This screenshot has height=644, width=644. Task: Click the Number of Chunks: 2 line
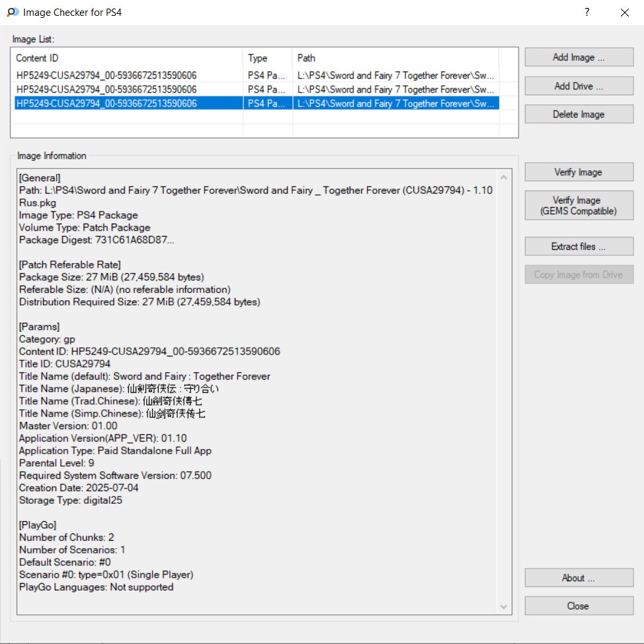pos(66,537)
